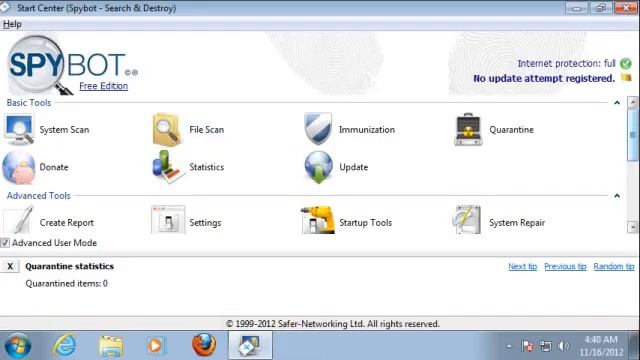Click the Startup Tools label
The image size is (640, 360).
tap(365, 223)
